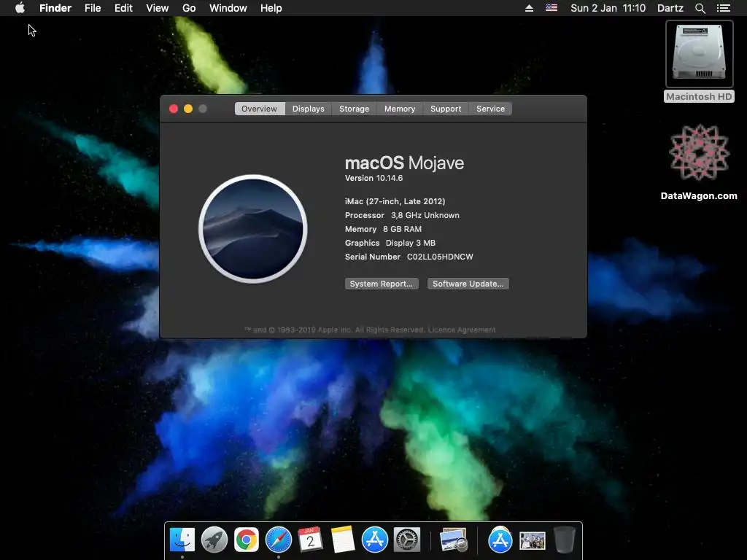Screen dimensions: 747x560
Task: Switch to the Memory tab
Action: click(400, 109)
